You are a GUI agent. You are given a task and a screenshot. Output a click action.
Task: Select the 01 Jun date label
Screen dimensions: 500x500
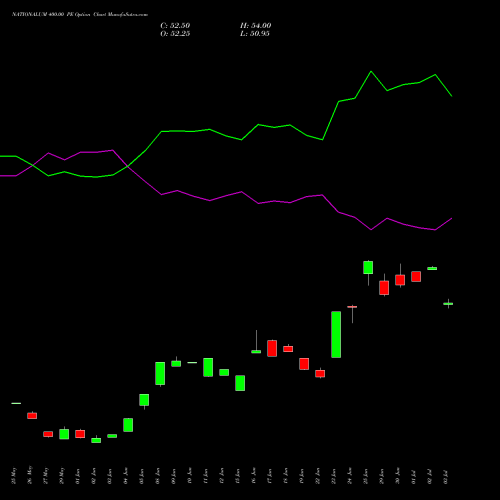(78, 476)
